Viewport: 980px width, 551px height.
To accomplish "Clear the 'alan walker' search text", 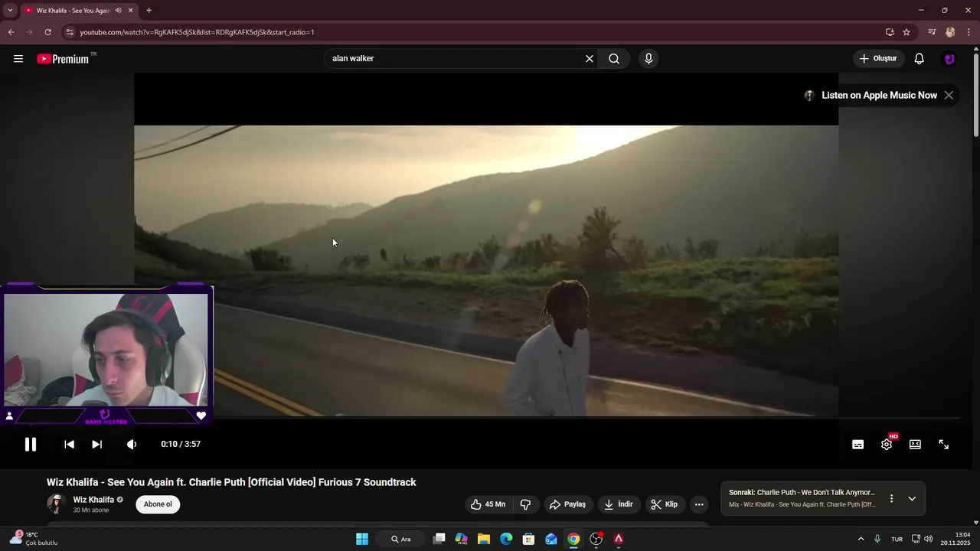I will pos(590,59).
